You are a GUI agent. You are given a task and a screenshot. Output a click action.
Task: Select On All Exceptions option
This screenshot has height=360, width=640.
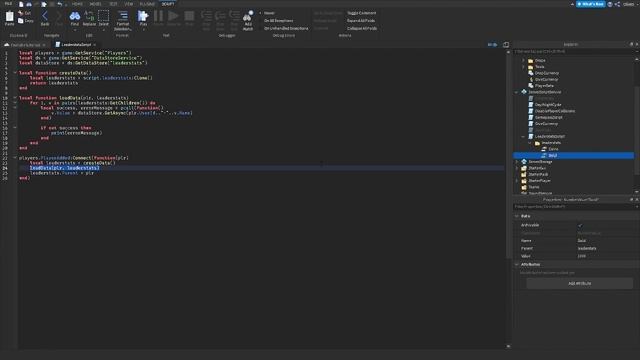point(278,20)
